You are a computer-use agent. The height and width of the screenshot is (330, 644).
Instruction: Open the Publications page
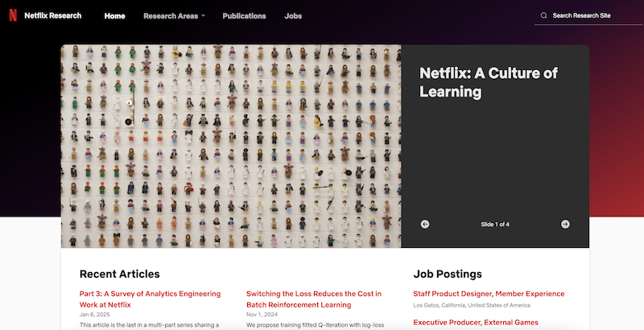pos(245,16)
